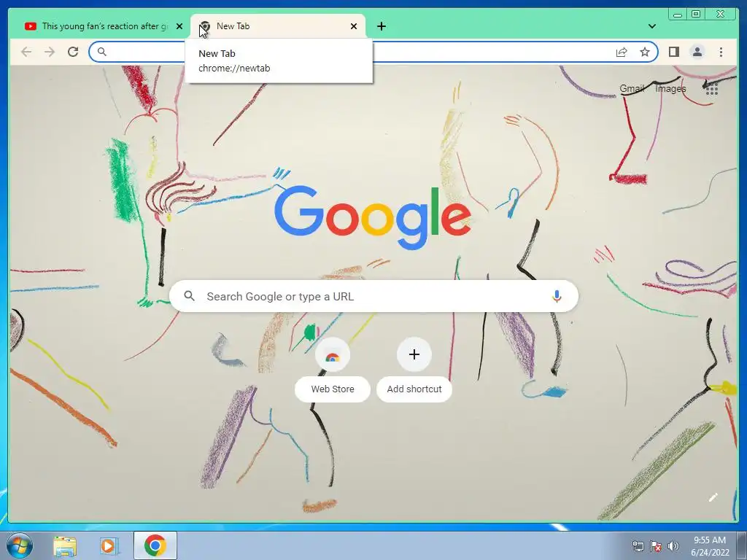Screen dimensions: 747x560
Task: Open the volume speaker icon
Action: [673, 546]
